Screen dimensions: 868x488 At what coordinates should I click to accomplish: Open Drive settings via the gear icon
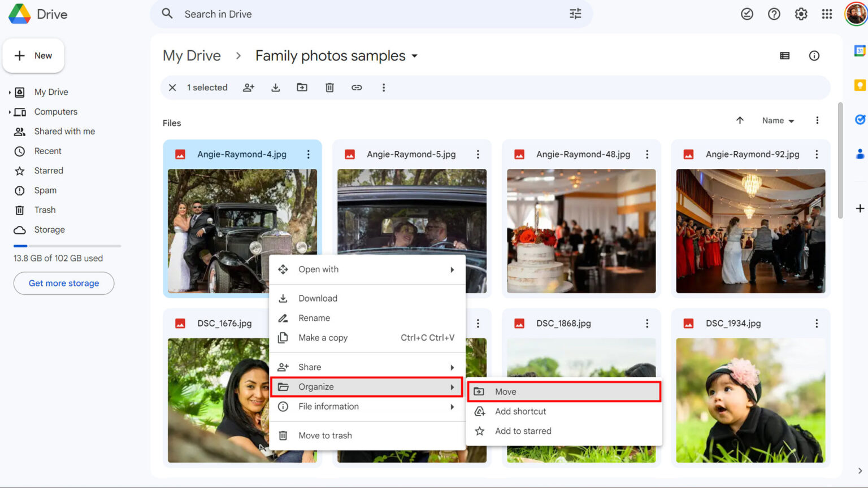point(801,14)
